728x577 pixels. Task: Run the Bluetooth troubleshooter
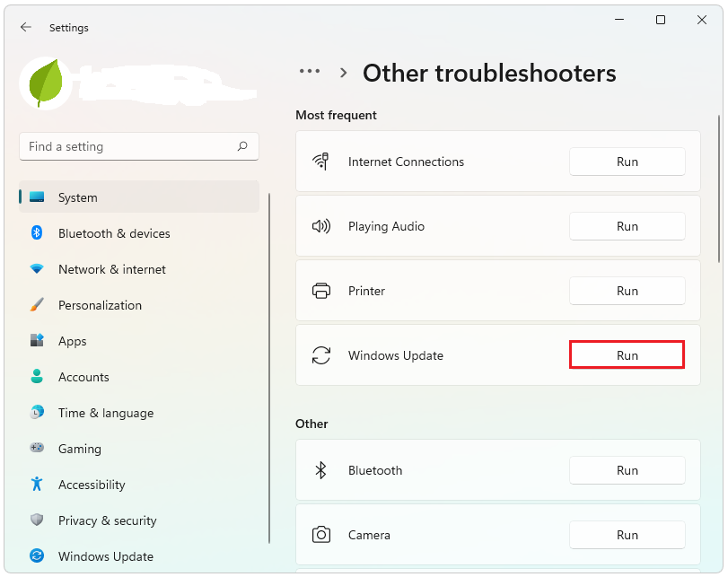click(x=627, y=470)
